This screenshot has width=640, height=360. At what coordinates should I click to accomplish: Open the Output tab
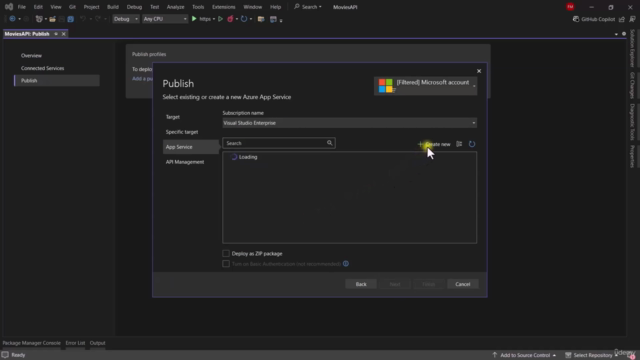point(98,343)
